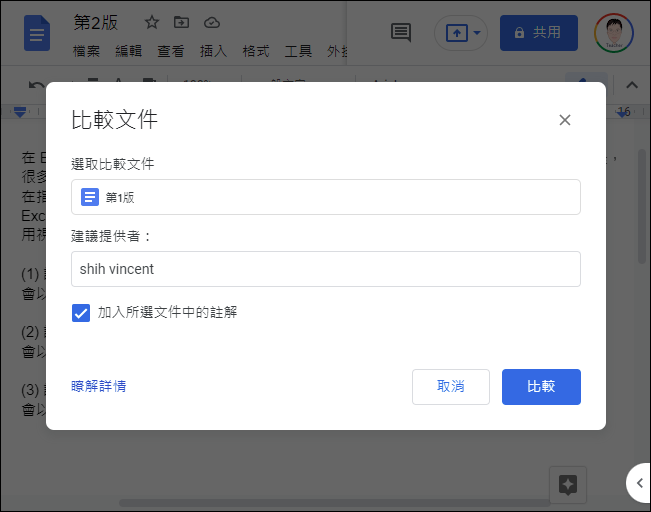Image resolution: width=651 pixels, height=512 pixels.
Task: Open the 格式 menu
Action: pos(256,51)
